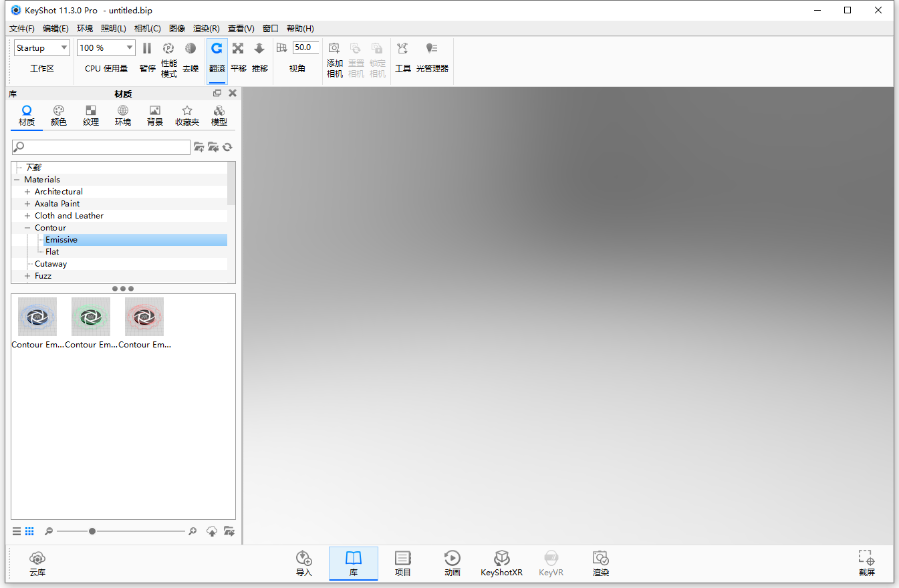This screenshot has height=588, width=899.
Task: Click the thumbnail size slider handle
Action: click(x=92, y=531)
